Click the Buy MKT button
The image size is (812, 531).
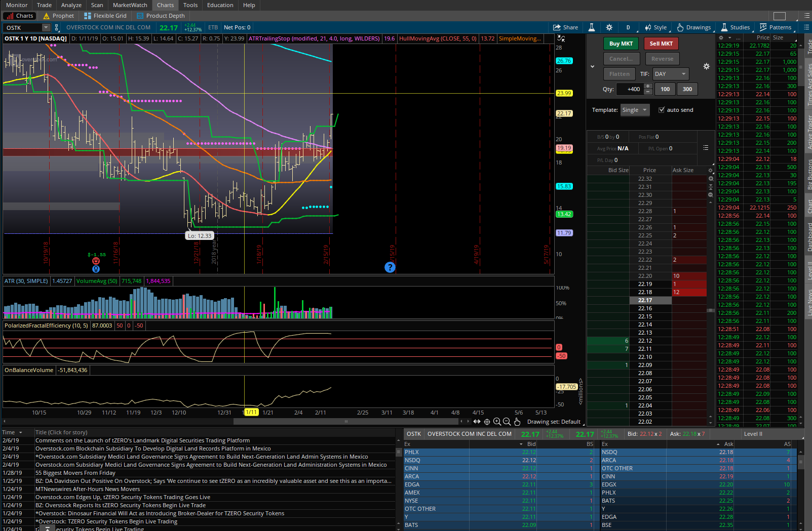621,44
